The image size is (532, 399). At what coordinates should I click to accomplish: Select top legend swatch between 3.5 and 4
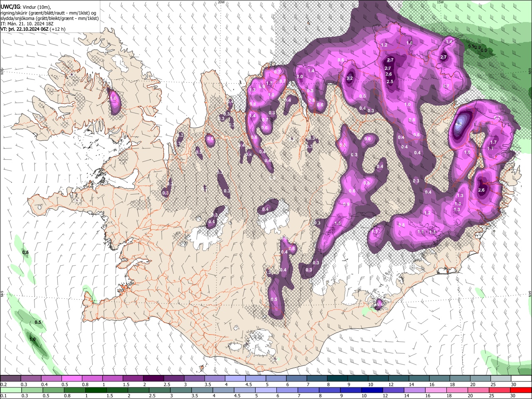click(214, 379)
